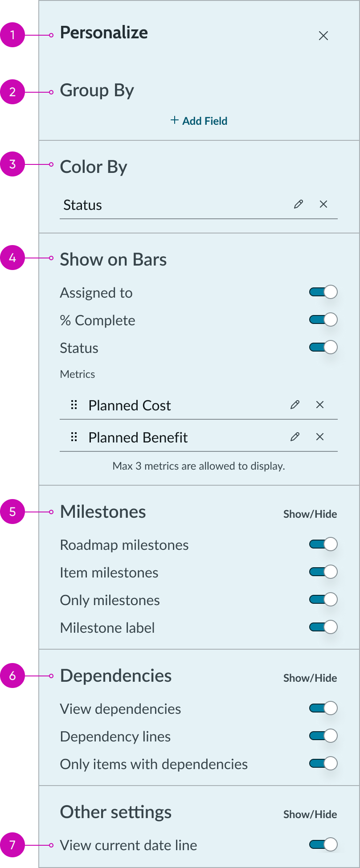Click Show/Hide next to Other settings
360x868 pixels.
310,814
